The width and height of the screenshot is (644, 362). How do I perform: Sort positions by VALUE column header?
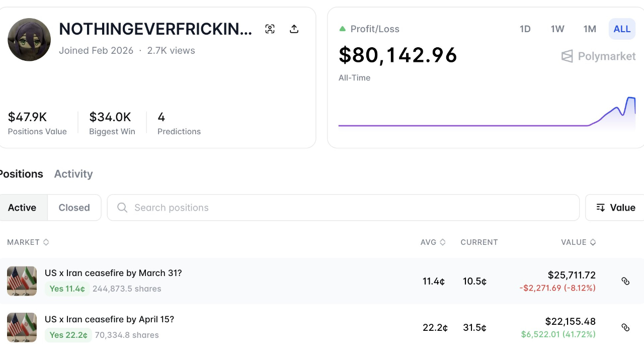click(578, 242)
